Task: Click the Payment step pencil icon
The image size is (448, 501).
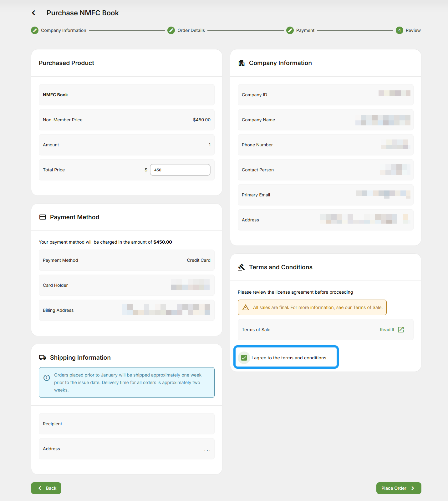Action: click(290, 30)
